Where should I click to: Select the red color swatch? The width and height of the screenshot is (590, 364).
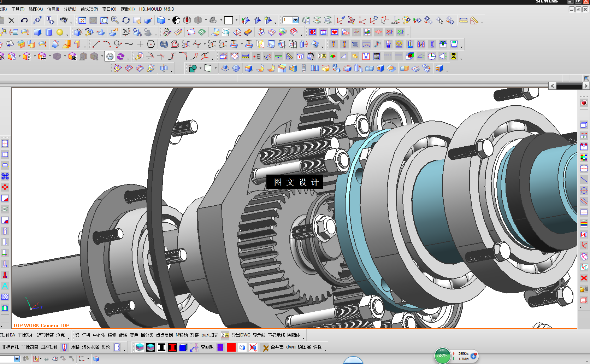(231, 347)
